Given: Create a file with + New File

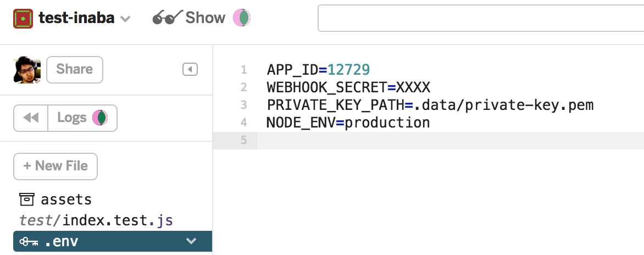Looking at the screenshot, I should (55, 167).
